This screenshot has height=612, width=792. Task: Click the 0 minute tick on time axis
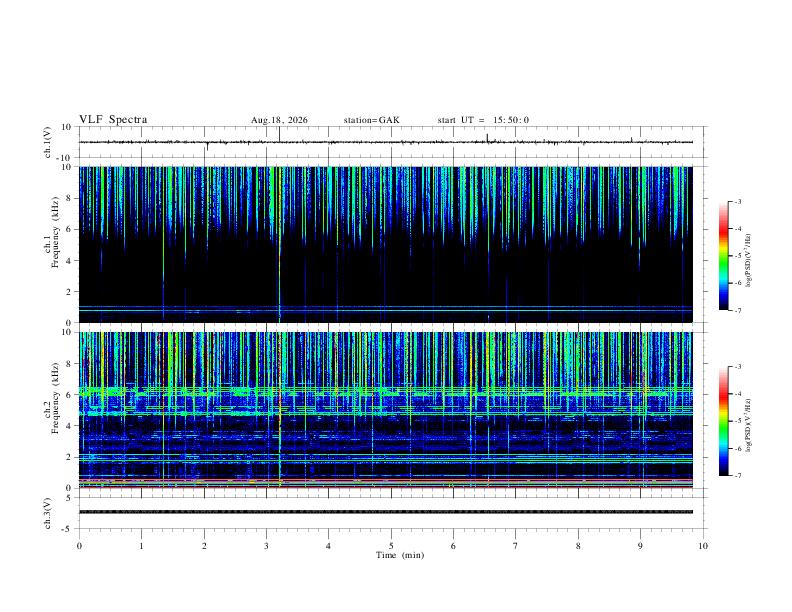(x=79, y=546)
